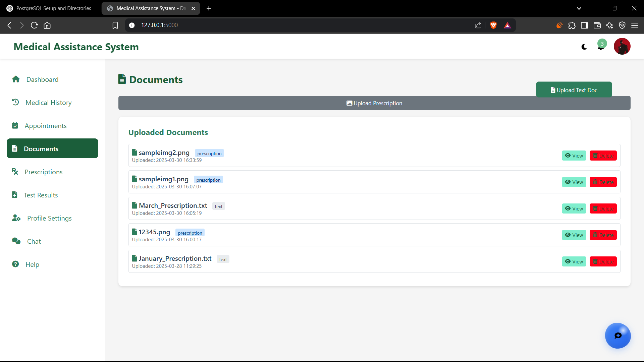Click the March_Prescription.txt file name
The height and width of the screenshot is (362, 644).
[x=173, y=205]
